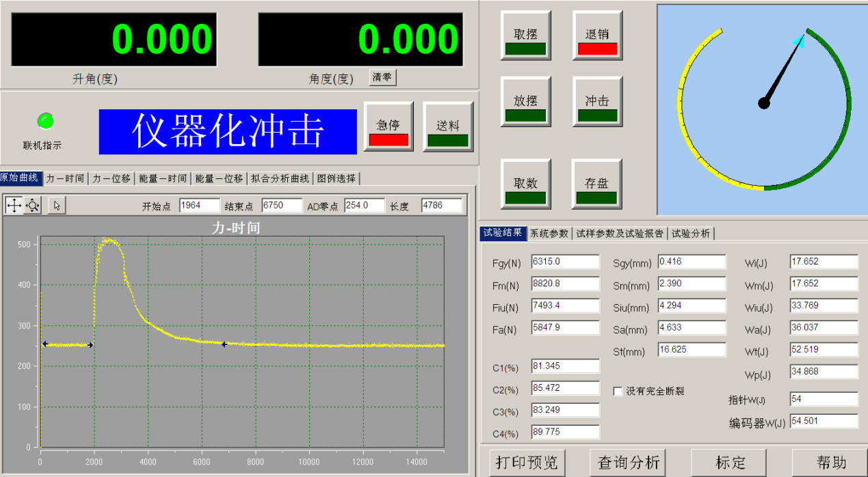This screenshot has width=868, height=477.
Task: Click the 标定 calibration button
Action: point(730,463)
